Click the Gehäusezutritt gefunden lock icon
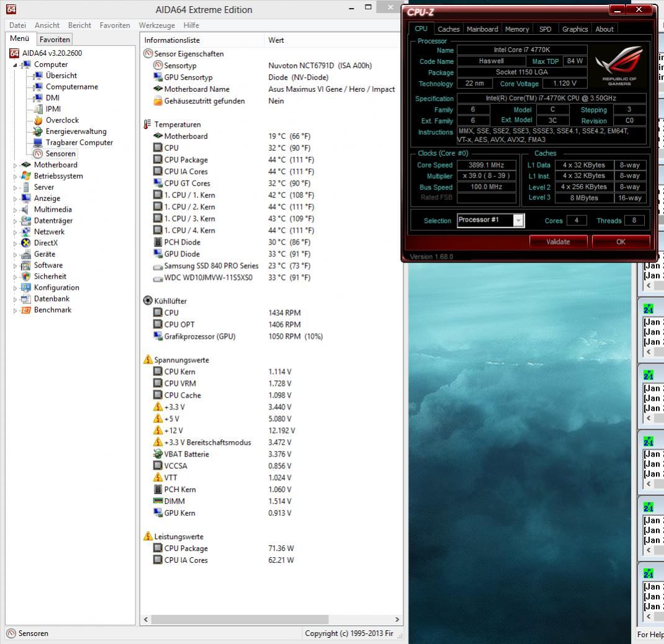This screenshot has width=664, height=644. click(158, 101)
